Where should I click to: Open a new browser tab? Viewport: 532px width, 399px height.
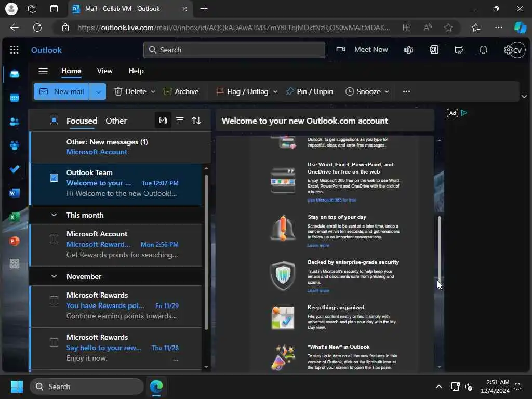tap(204, 9)
